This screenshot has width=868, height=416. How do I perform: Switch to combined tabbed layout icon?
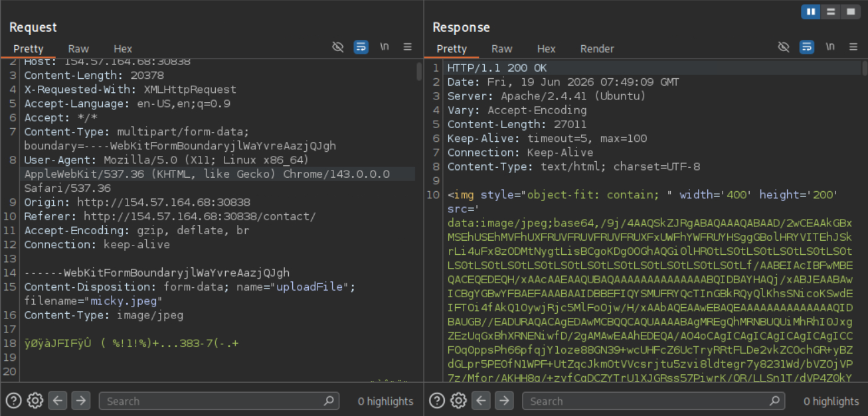(849, 12)
